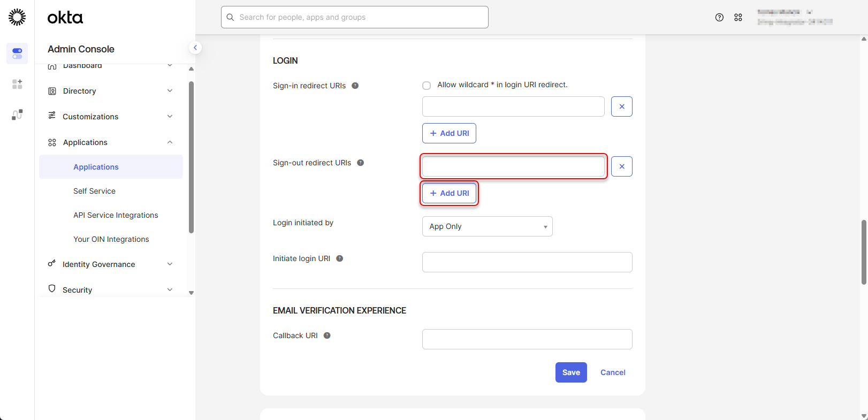Click the Sign-out redirect URIs help icon
868x420 pixels.
point(360,163)
